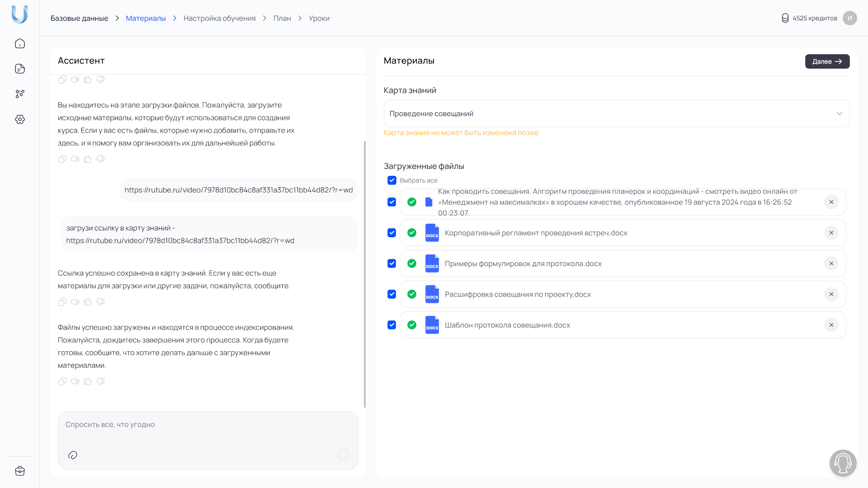
Task: Toggle the 'Выбрать все' checkbox
Action: coord(392,180)
